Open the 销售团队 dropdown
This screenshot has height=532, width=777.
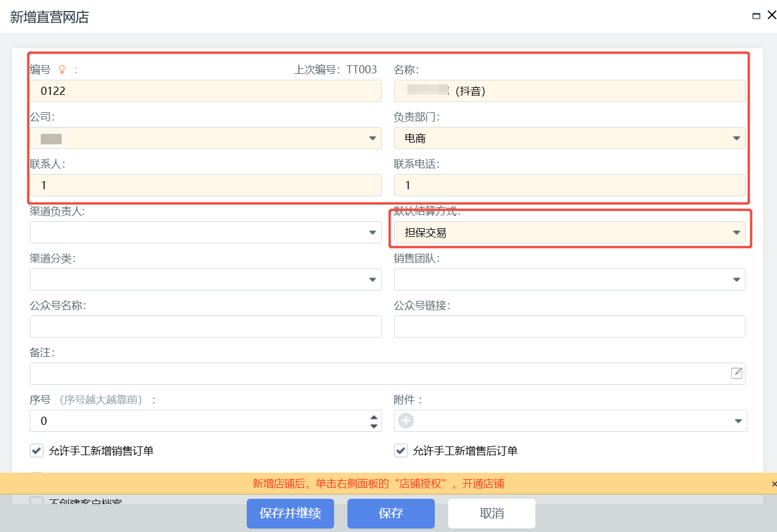point(736,279)
